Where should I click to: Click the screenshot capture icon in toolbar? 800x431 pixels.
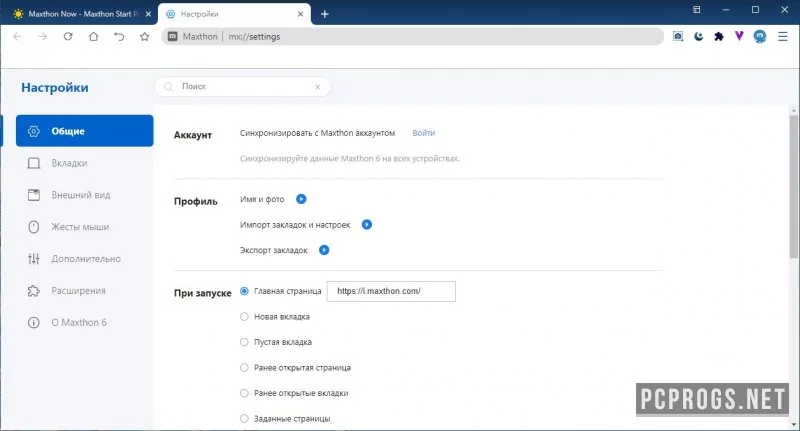678,36
